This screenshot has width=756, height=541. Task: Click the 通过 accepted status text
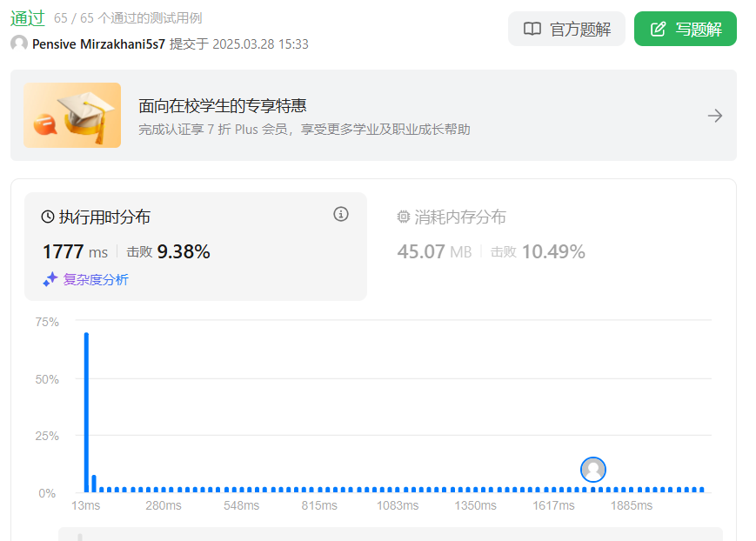tap(28, 18)
